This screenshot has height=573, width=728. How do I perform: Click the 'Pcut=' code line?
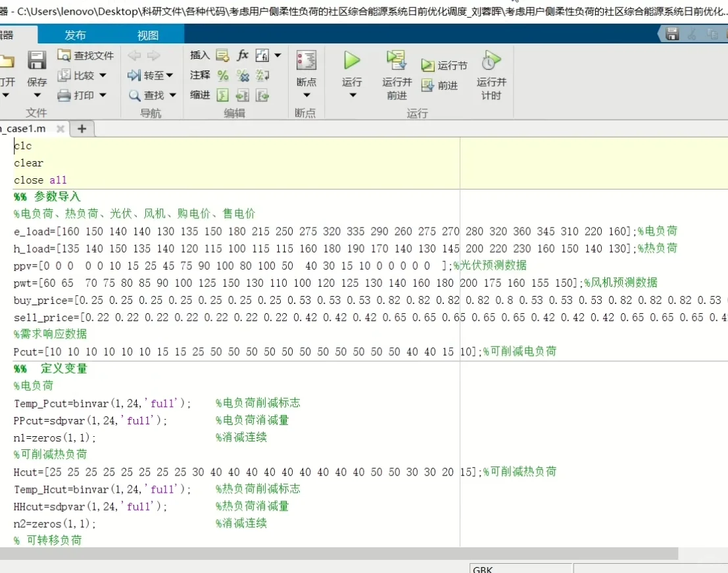(285, 351)
